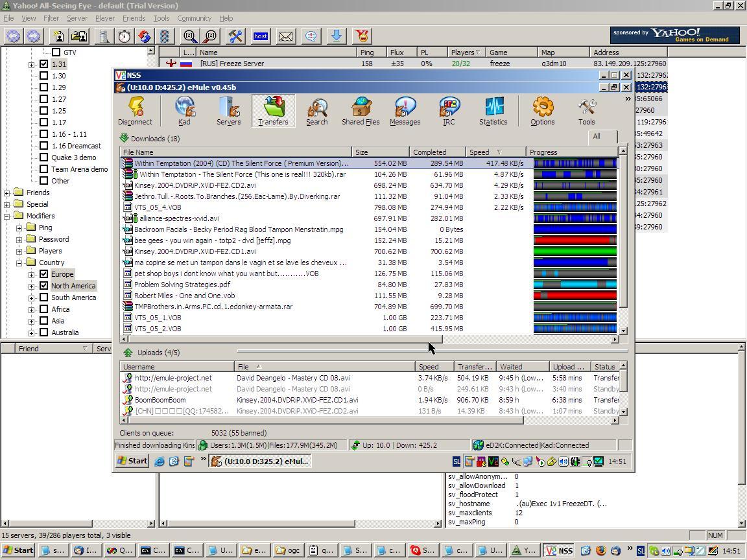Click the new profile icon in the toolbar

[x=59, y=36]
